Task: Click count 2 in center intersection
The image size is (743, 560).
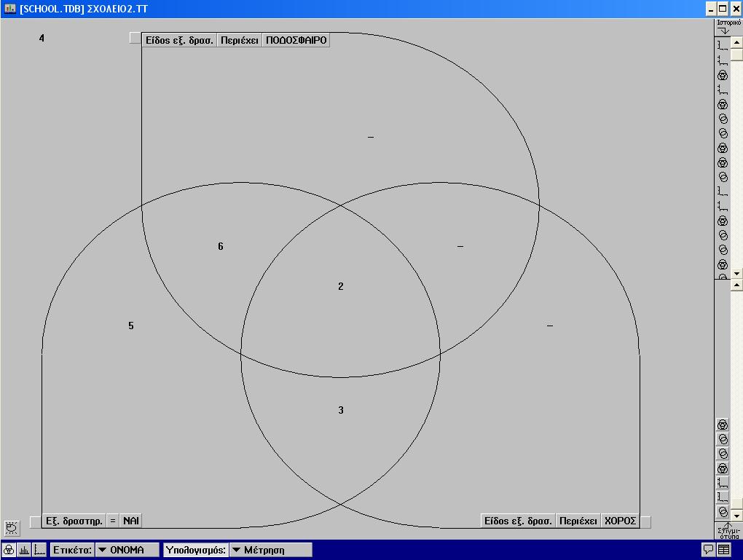Action: click(341, 286)
